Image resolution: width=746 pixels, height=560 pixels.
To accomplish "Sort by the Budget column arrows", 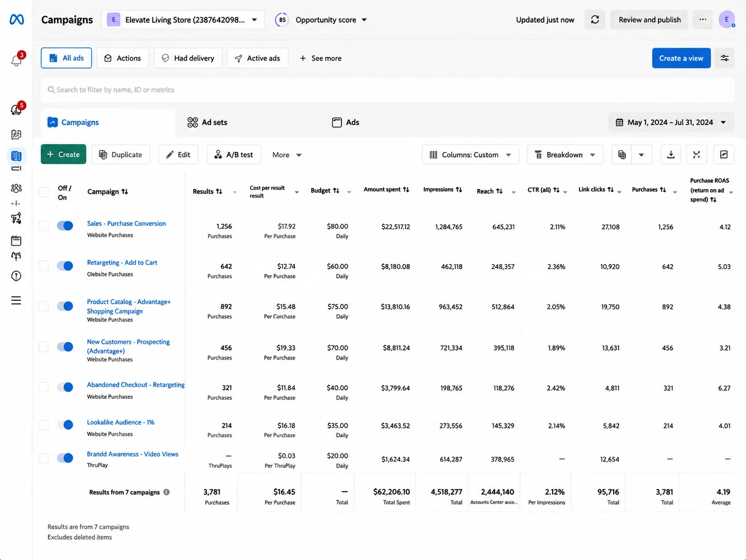I will coord(336,191).
